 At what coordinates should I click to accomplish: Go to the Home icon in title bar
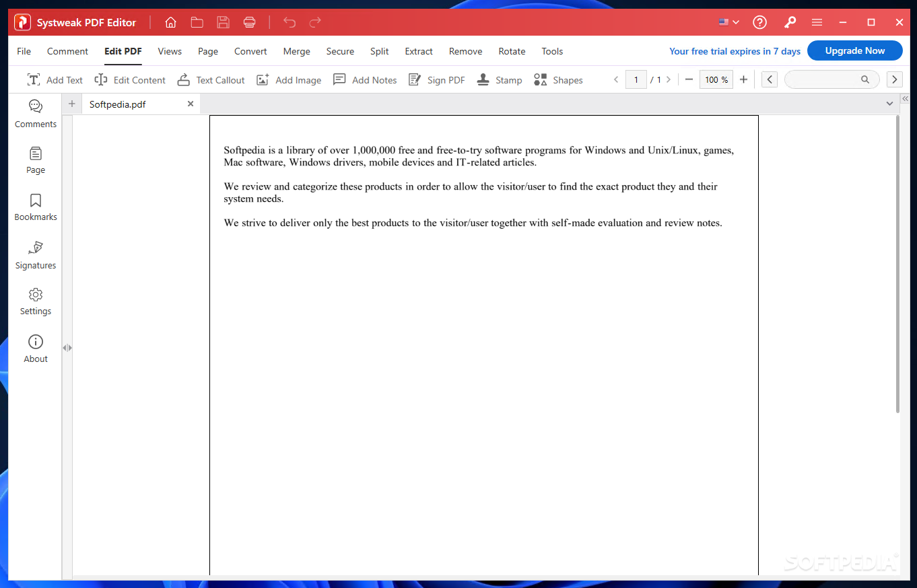coord(170,22)
